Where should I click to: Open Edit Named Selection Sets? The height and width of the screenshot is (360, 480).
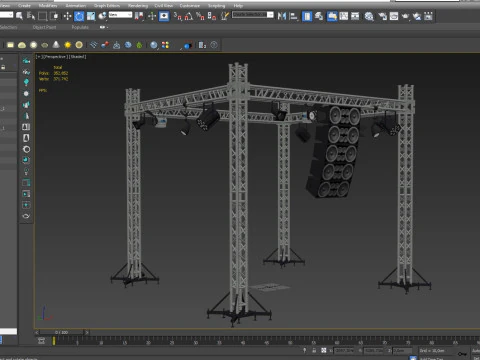[x=225, y=16]
